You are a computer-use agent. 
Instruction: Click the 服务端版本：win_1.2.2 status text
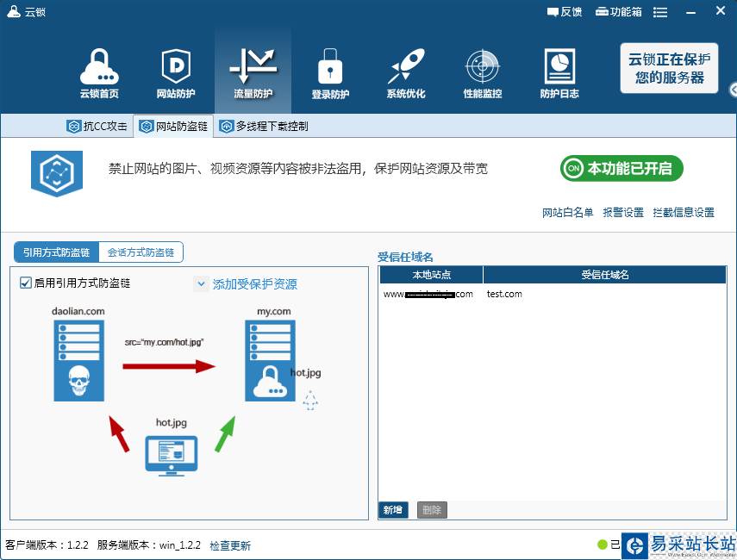[149, 545]
